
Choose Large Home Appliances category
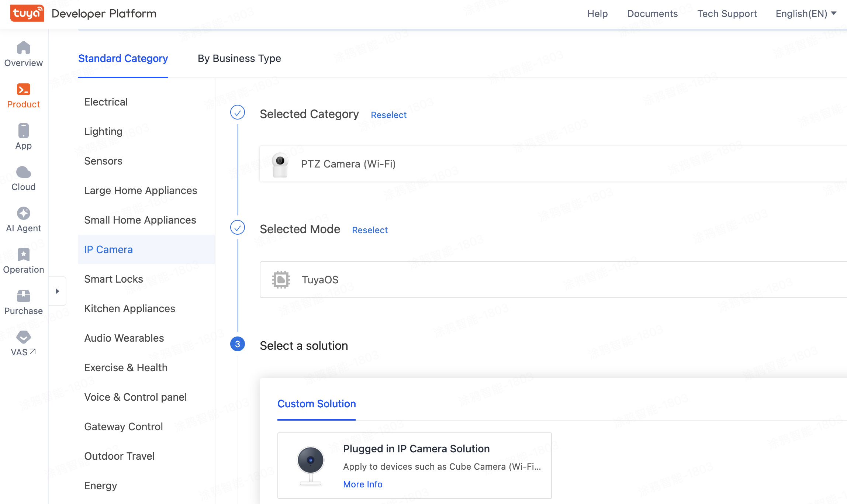tap(146, 190)
